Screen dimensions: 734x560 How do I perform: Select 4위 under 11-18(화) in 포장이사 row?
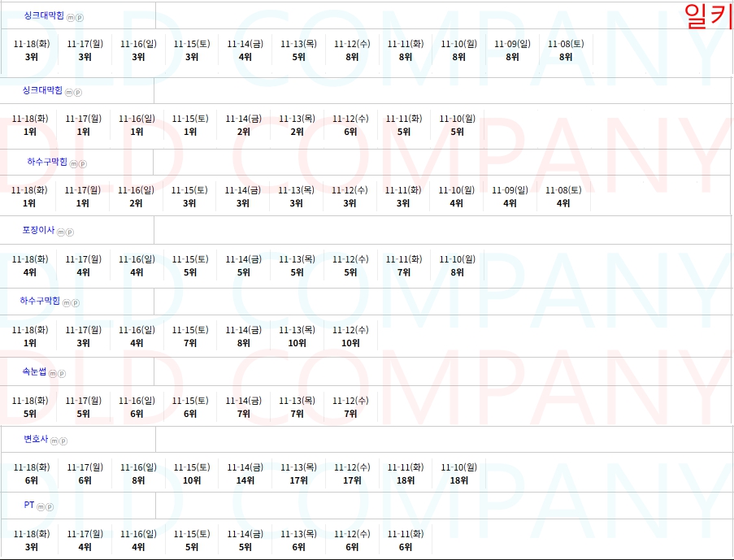pos(30,272)
